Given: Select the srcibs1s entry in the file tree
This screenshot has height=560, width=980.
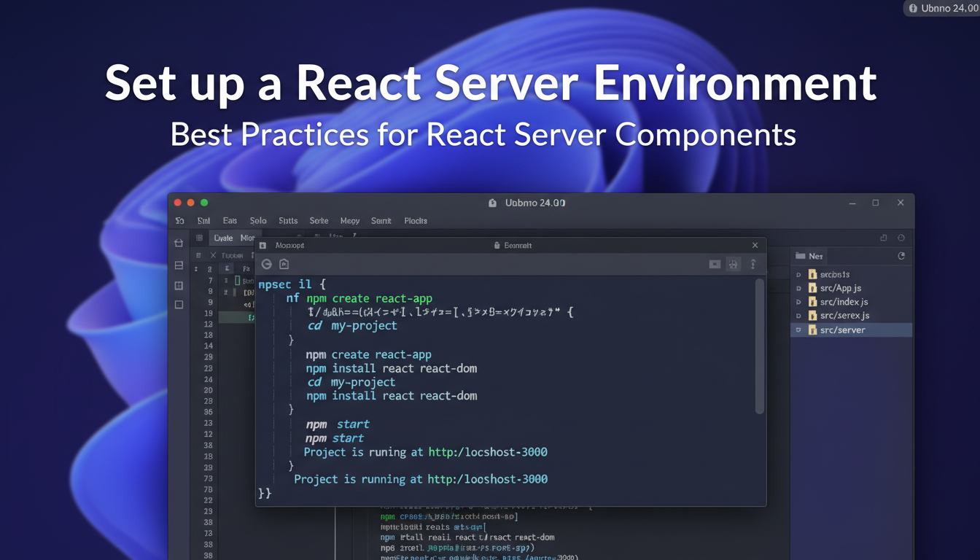Looking at the screenshot, I should [x=835, y=275].
